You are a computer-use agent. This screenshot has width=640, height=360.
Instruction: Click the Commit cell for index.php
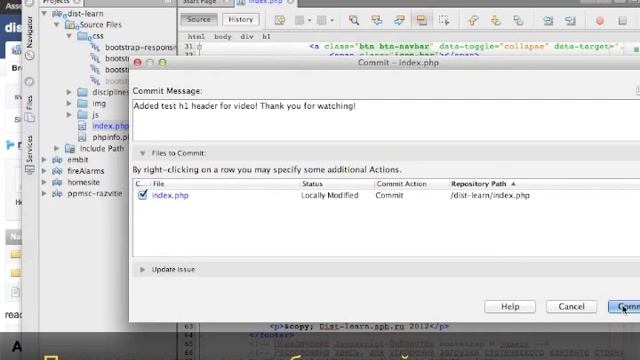pyautogui.click(x=389, y=196)
